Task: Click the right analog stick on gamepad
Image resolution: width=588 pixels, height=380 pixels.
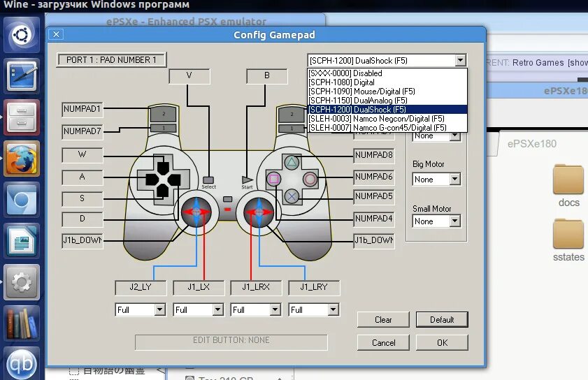Action: point(259,212)
